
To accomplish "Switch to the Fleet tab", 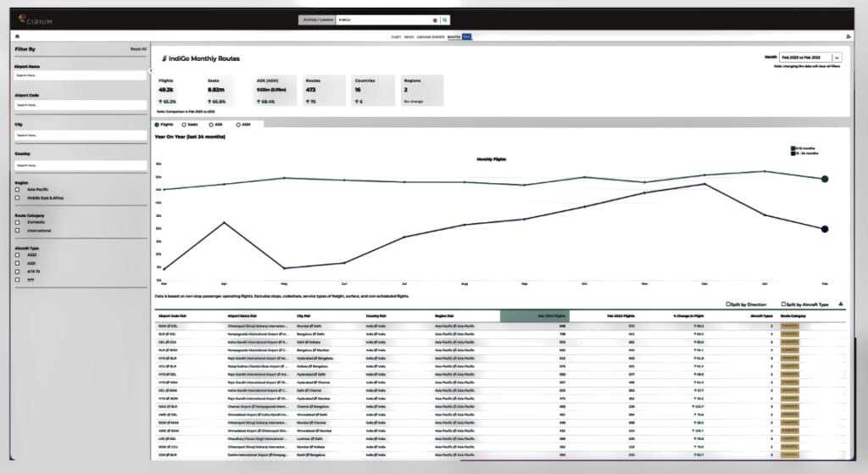I will (x=395, y=37).
